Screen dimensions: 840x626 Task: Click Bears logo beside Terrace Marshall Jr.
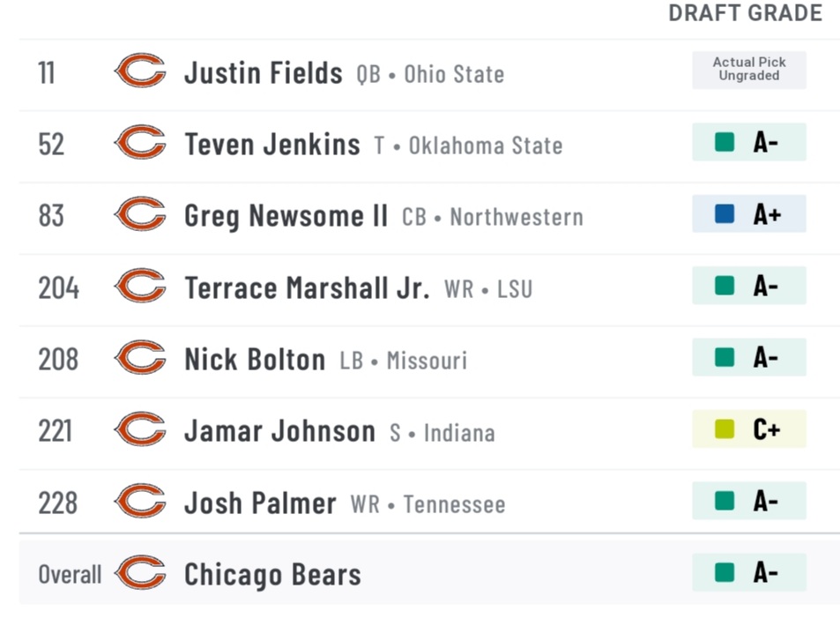click(x=140, y=286)
